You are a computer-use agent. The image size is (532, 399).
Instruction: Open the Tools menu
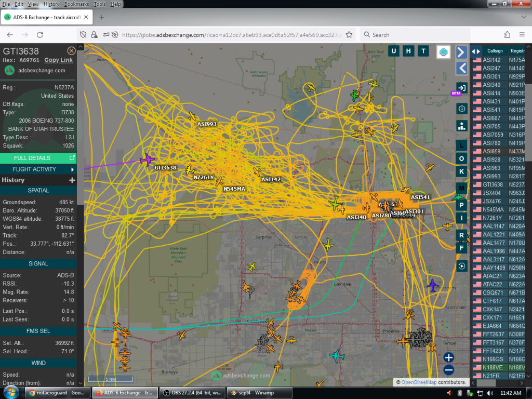99,4
